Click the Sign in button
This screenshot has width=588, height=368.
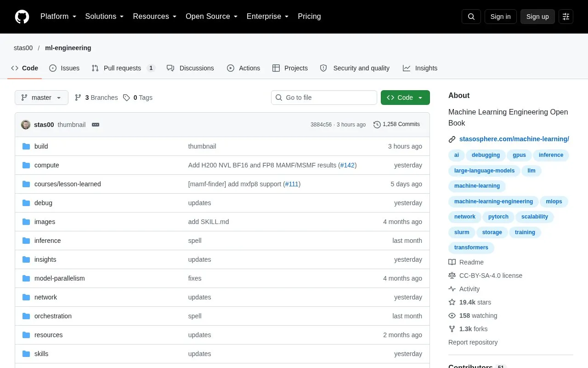(x=500, y=17)
